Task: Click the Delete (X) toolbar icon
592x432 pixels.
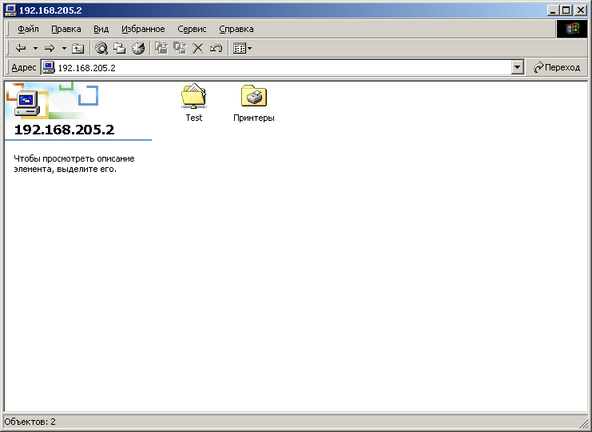Action: pos(198,48)
